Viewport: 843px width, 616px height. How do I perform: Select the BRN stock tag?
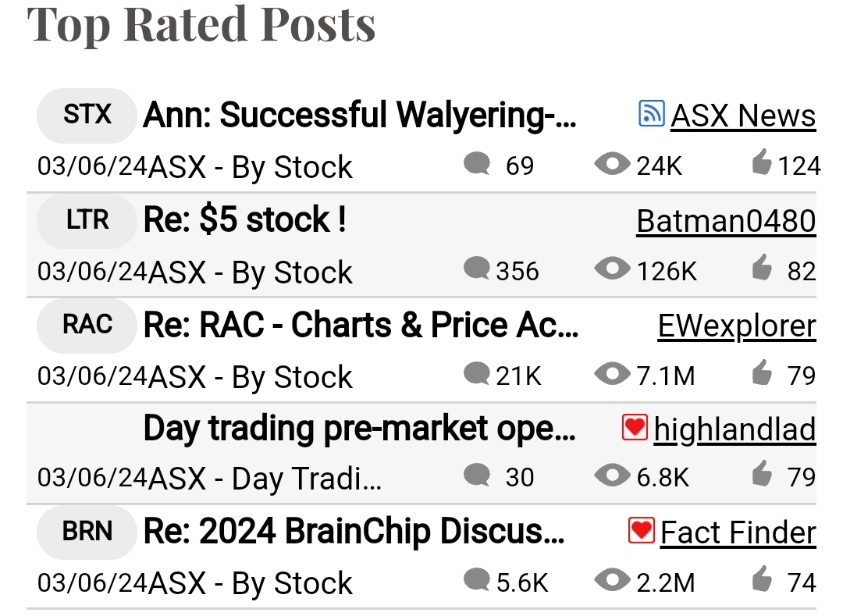point(87,532)
